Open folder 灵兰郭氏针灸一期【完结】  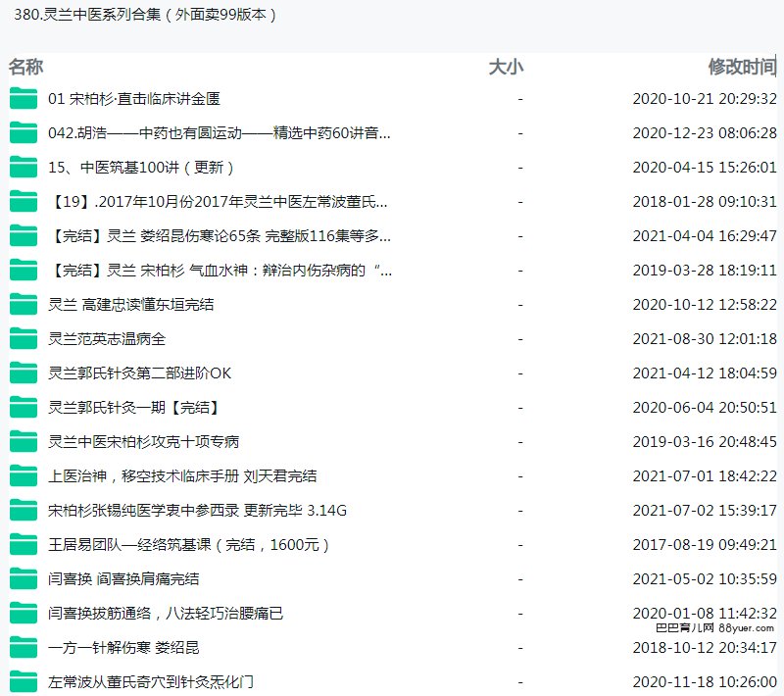[134, 408]
